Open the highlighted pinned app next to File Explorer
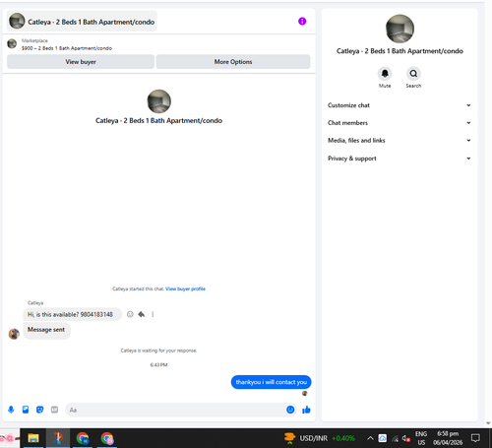This screenshot has width=492, height=448. [58, 438]
